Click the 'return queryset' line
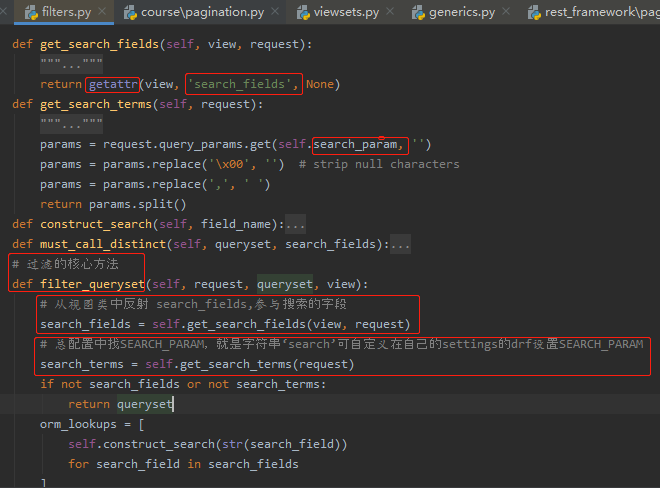 (121, 404)
